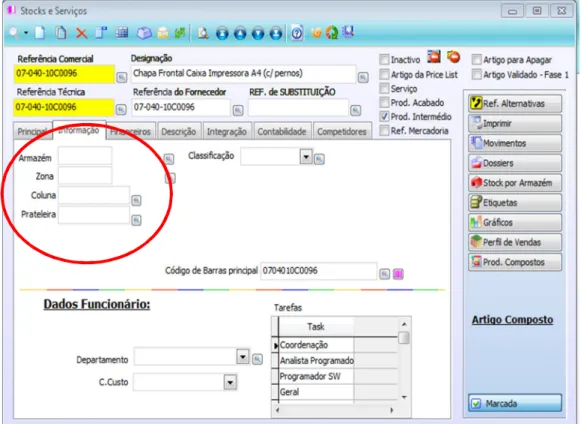Click the green-orange refresh icon
This screenshot has height=424, width=581.
tap(332, 33)
